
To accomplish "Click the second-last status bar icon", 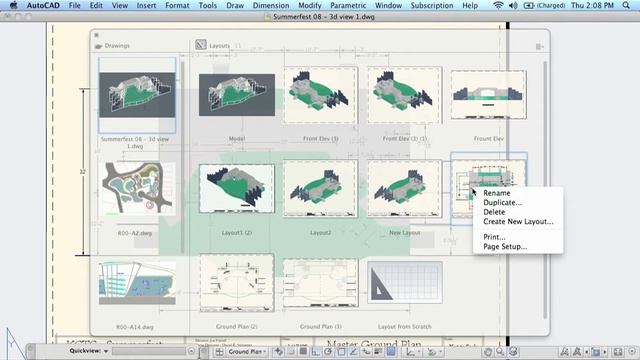I will pos(618,351).
